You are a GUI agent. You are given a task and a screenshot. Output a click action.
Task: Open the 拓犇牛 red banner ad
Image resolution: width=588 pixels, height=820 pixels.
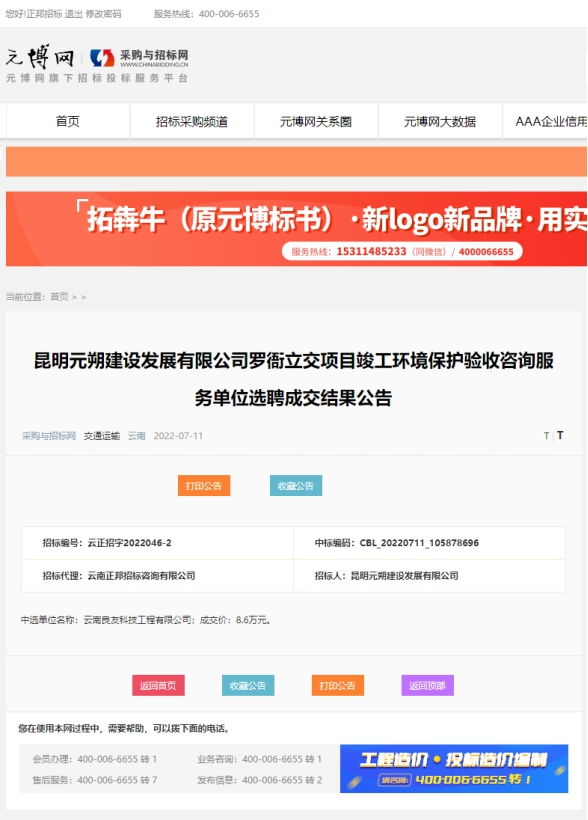(296, 229)
